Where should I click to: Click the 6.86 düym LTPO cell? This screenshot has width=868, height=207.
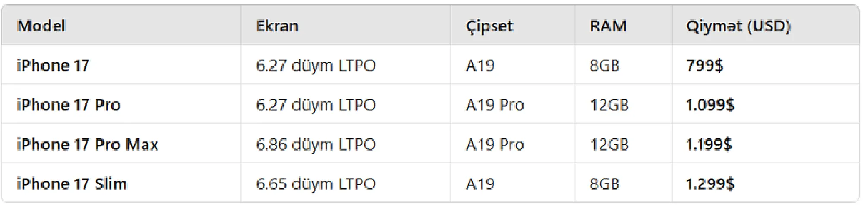[316, 144]
